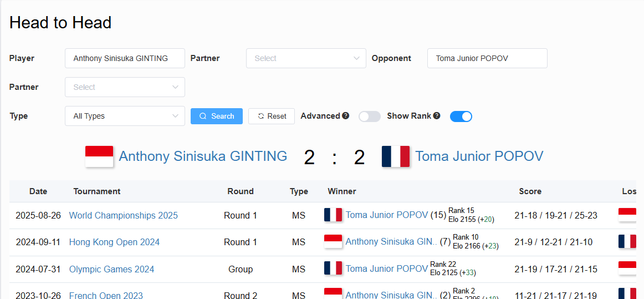Expand the Type dropdown showing All Types
The image size is (644, 299).
(125, 116)
